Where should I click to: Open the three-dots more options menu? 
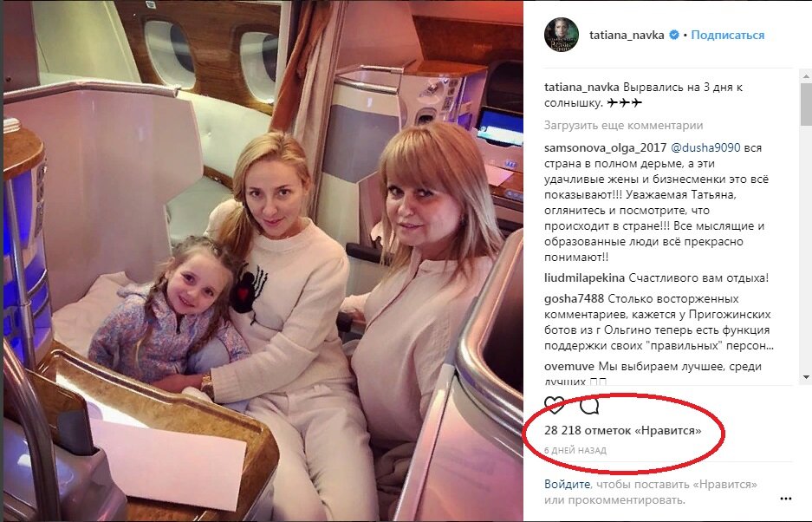786,499
